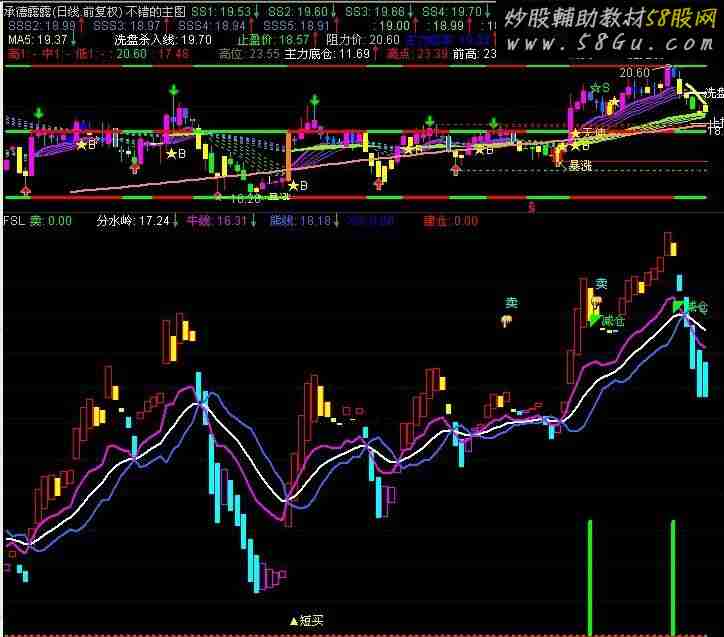Click the 20.60 high price label on chart

(634, 72)
